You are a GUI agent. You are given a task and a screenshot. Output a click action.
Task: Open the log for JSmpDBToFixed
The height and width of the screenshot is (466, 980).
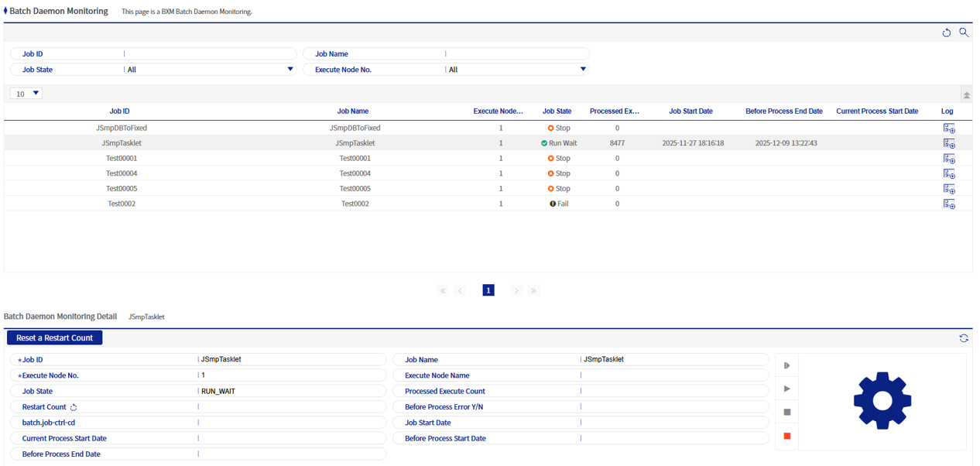948,128
